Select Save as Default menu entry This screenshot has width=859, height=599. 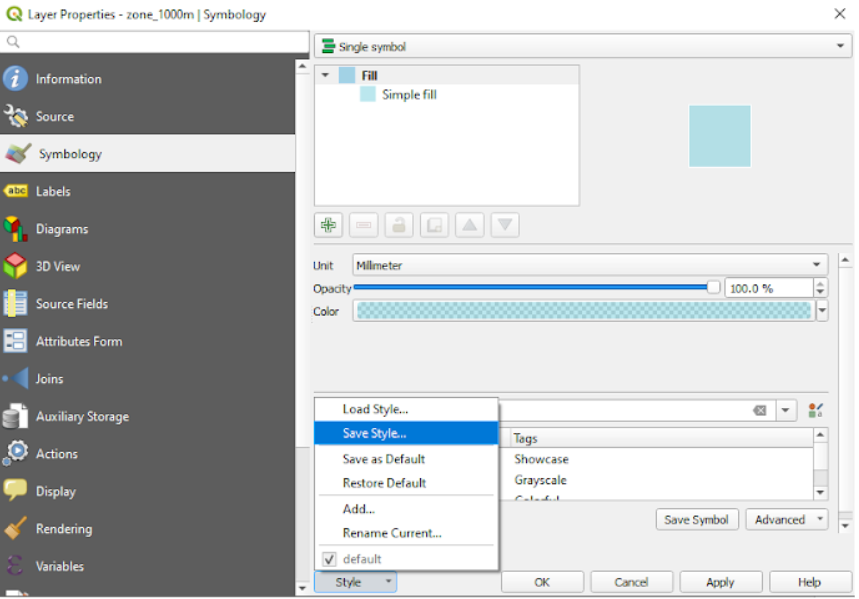(x=383, y=459)
